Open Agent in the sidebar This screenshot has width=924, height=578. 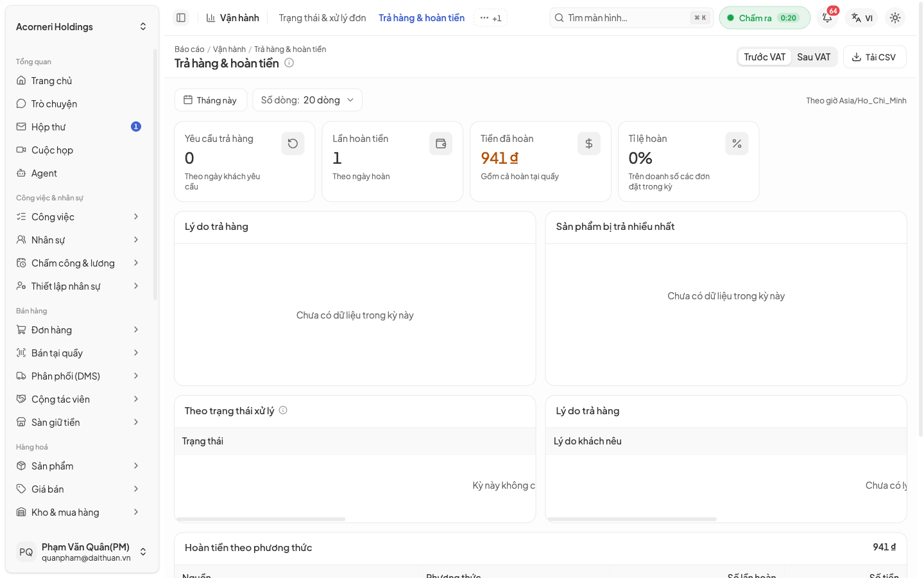pyautogui.click(x=78, y=173)
